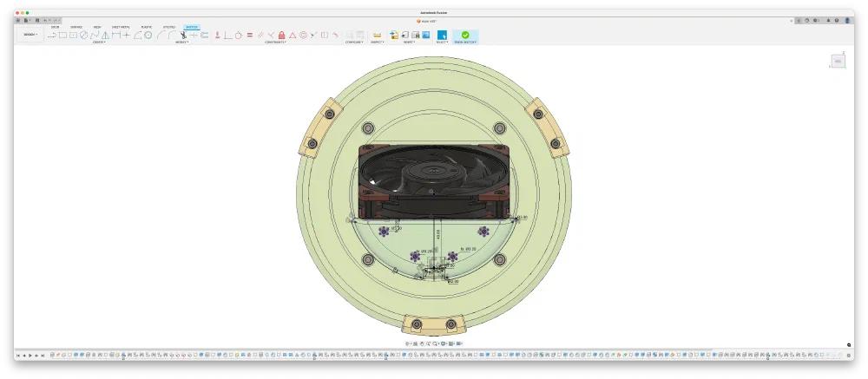Step timeline forward one feature
Image resolution: width=868 pixels, height=379 pixels.
click(x=36, y=356)
